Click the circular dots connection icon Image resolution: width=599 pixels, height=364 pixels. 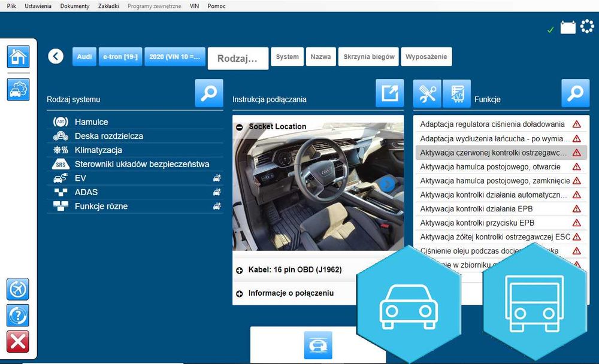pyautogui.click(x=587, y=26)
